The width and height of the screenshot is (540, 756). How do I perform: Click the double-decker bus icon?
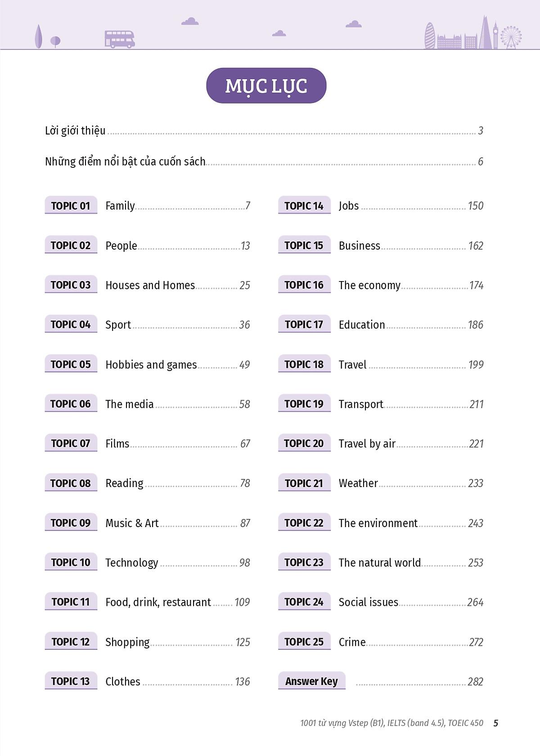tap(120, 39)
